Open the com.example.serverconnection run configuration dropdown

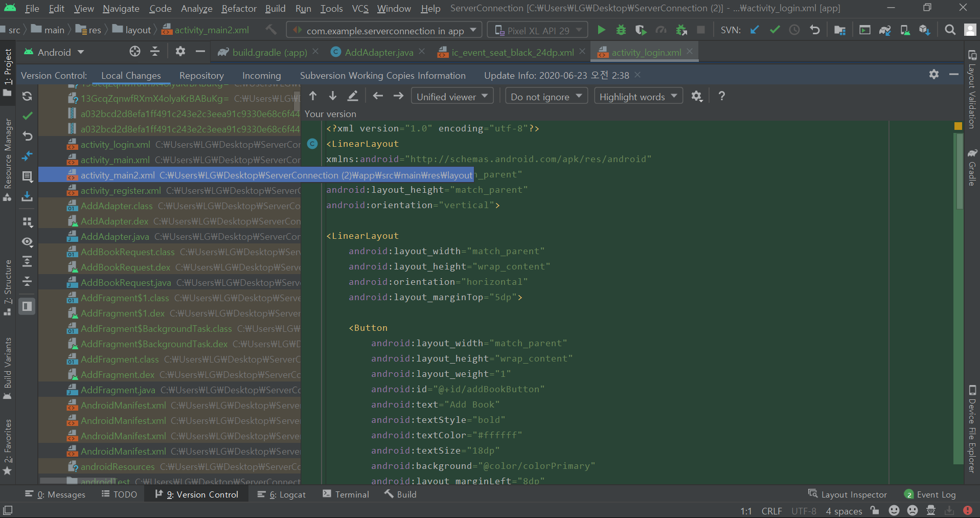tap(383, 30)
